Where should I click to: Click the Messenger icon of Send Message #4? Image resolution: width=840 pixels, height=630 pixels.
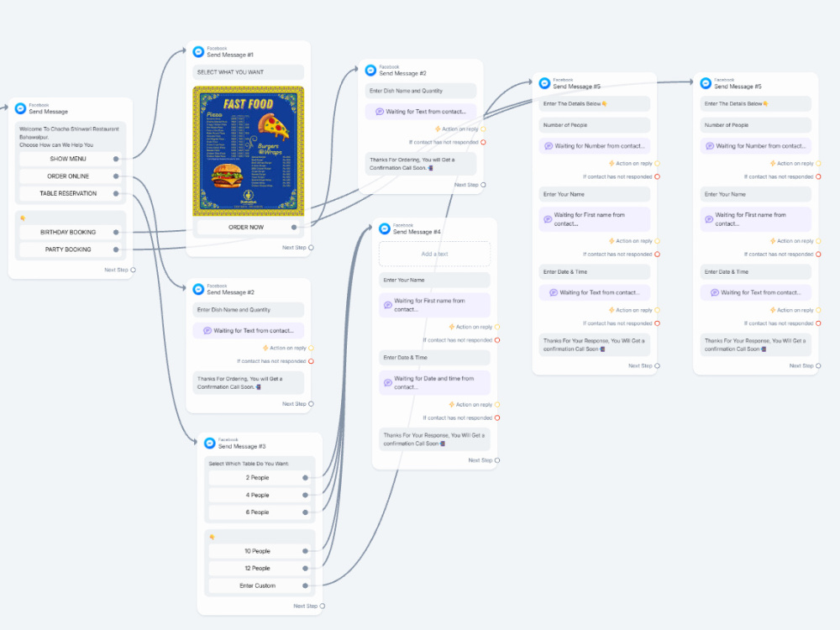click(x=385, y=228)
